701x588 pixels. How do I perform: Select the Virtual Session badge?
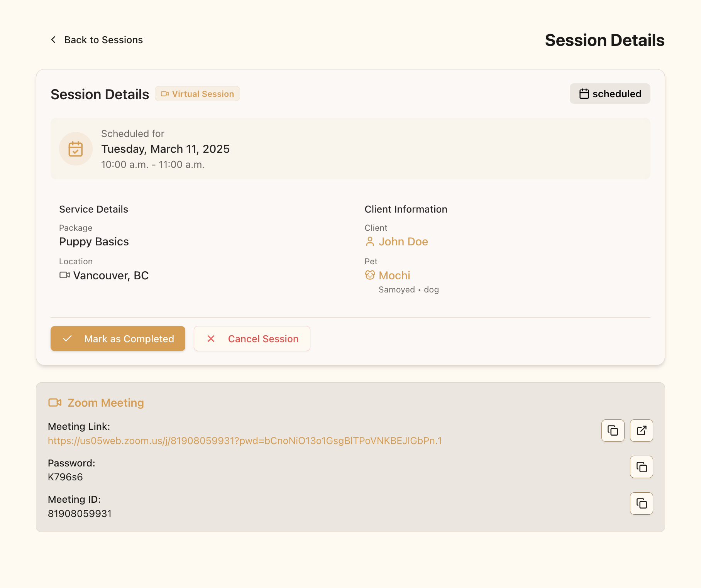197,93
